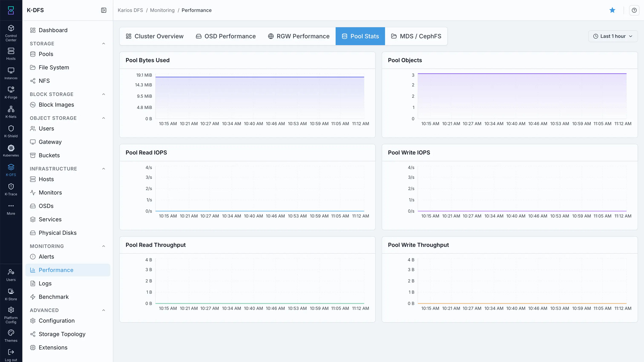Click the Karios logo at top left

(x=11, y=10)
